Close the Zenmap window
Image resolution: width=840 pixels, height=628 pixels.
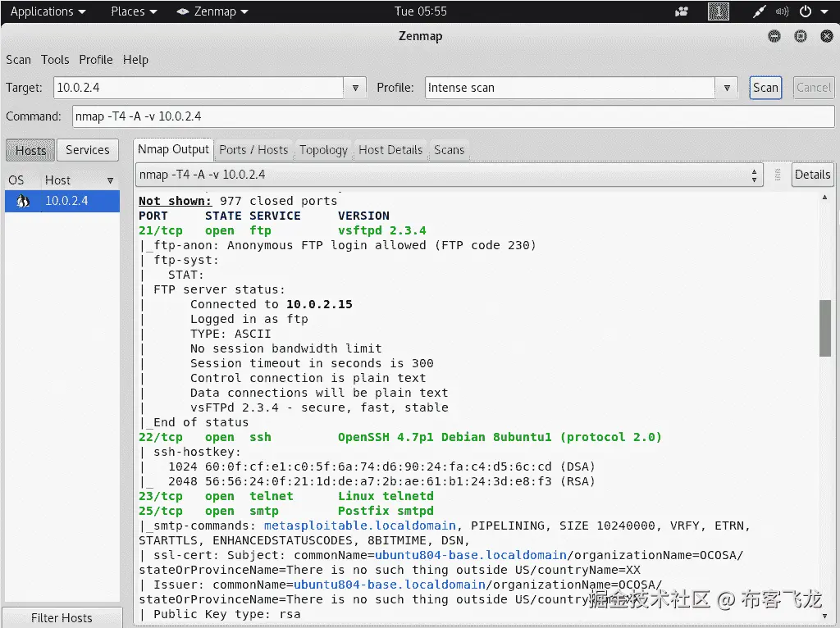click(x=827, y=36)
